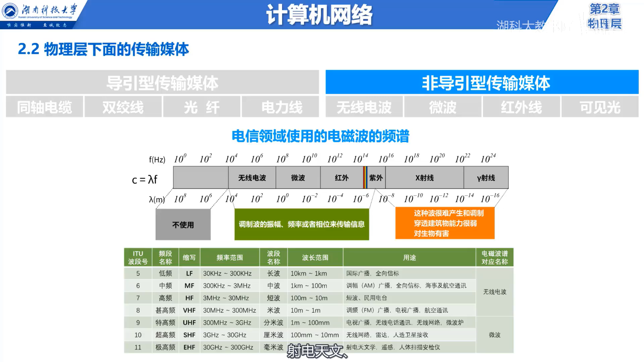Open the 光纤 tab
The width and height of the screenshot is (644, 362).
coord(202,107)
